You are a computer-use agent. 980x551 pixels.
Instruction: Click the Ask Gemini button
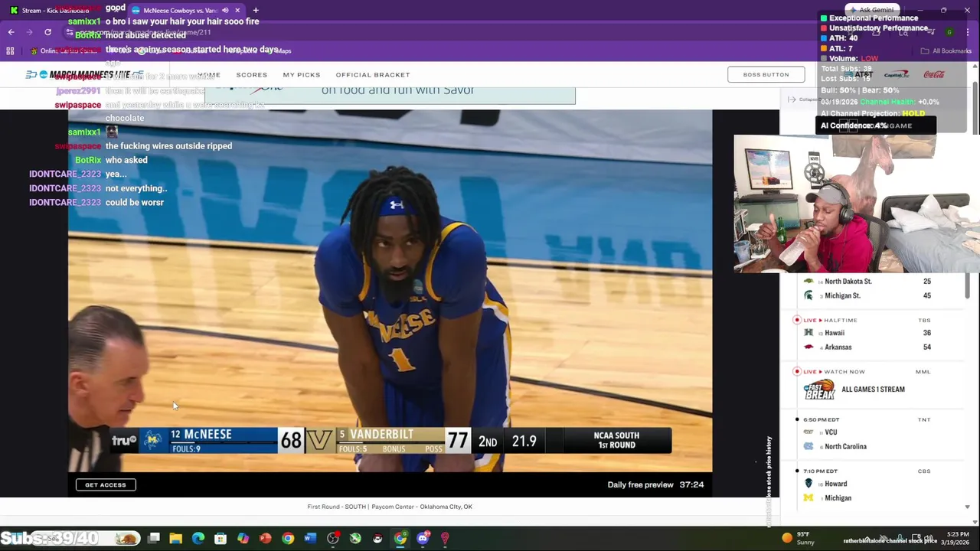tap(871, 10)
